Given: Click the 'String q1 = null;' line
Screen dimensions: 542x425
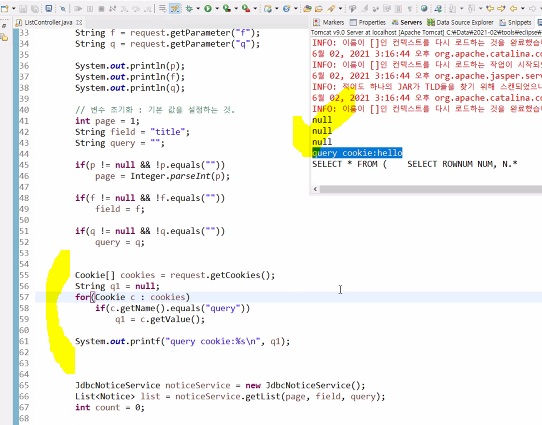Looking at the screenshot, I should 117,286.
